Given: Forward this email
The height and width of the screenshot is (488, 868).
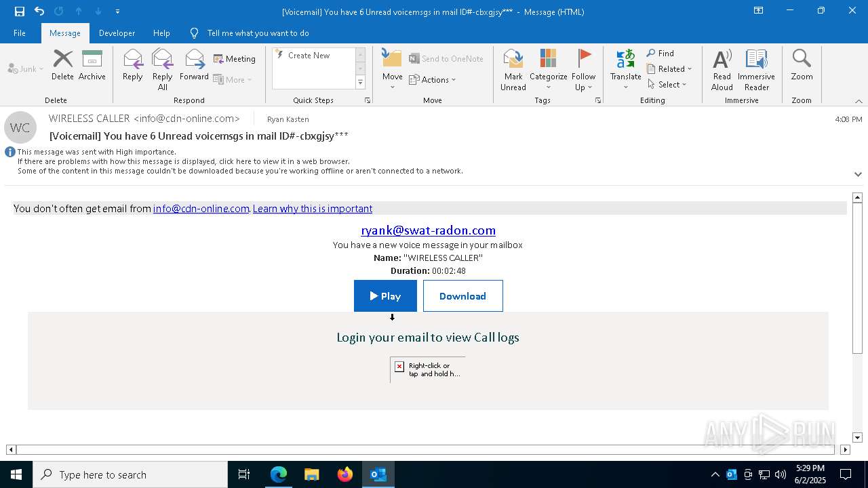Looking at the screenshot, I should click(x=194, y=65).
